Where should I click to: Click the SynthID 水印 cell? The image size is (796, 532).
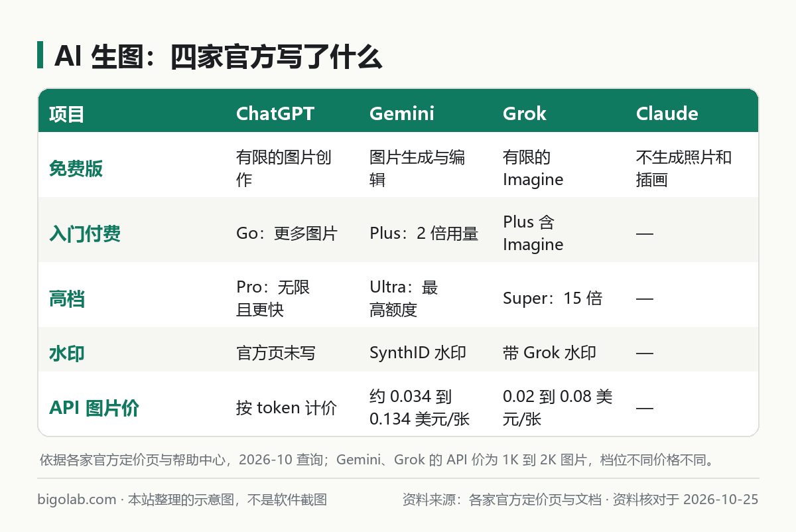point(418,353)
